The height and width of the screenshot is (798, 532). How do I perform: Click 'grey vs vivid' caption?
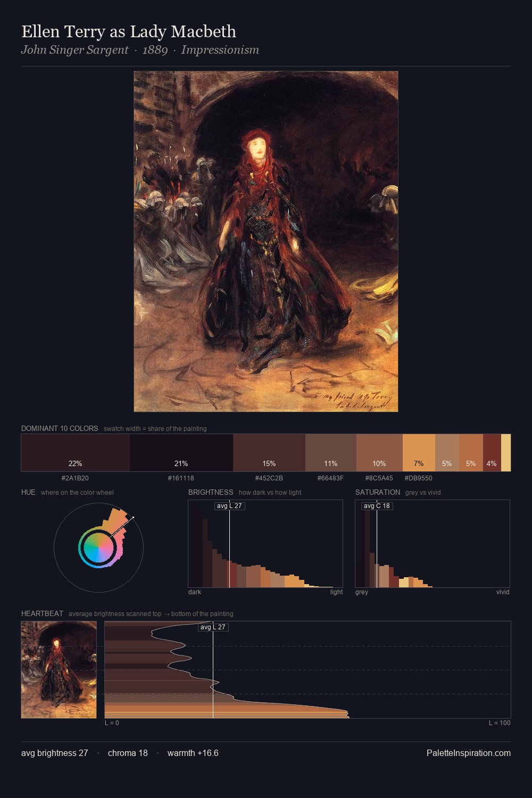423,493
